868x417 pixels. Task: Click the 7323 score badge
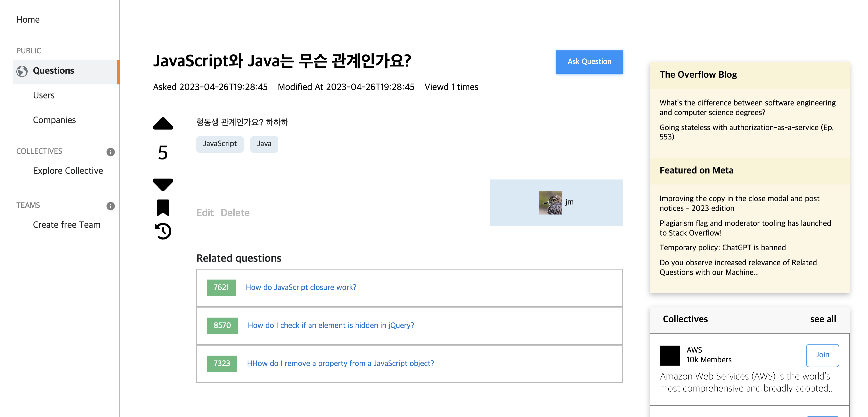click(x=222, y=364)
